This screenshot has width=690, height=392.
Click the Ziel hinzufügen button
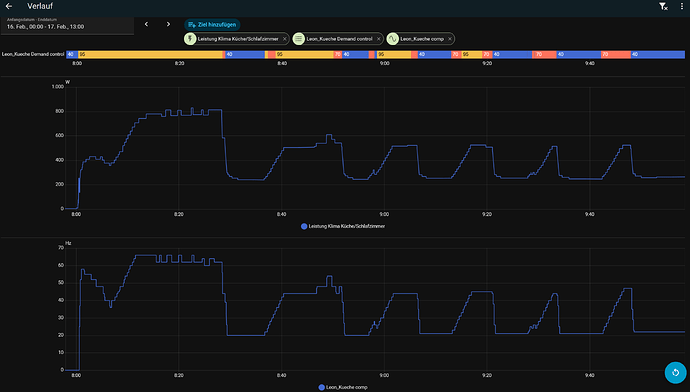pos(212,25)
